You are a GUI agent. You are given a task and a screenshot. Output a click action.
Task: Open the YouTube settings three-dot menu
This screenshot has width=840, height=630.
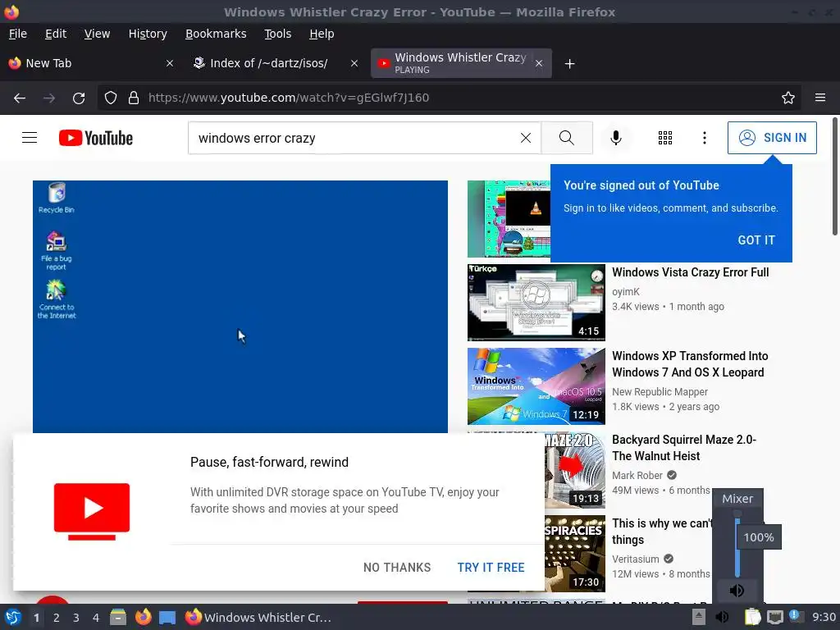[x=705, y=138]
